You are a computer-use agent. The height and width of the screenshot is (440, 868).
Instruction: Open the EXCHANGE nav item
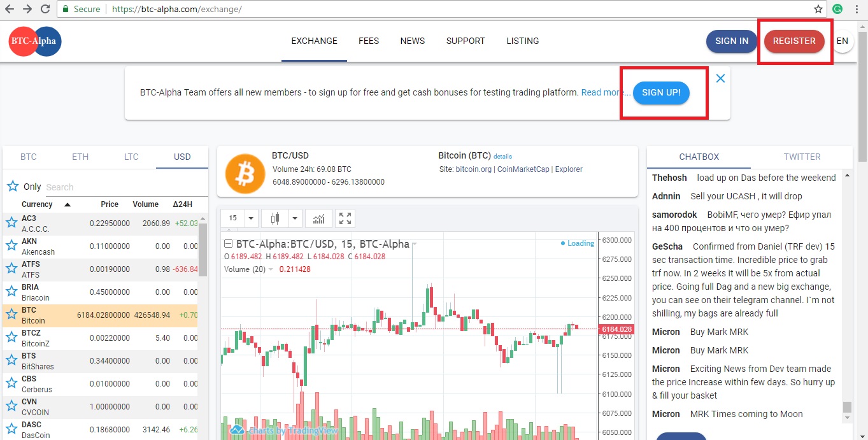[314, 41]
